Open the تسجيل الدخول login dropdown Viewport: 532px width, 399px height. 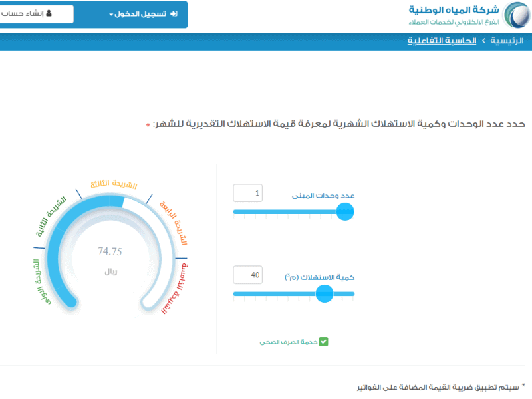point(143,14)
